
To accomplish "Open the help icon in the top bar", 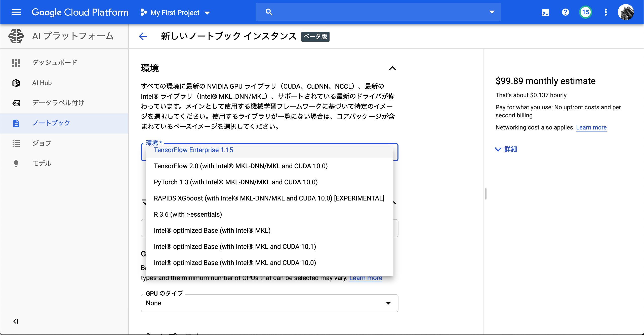I will (x=565, y=12).
